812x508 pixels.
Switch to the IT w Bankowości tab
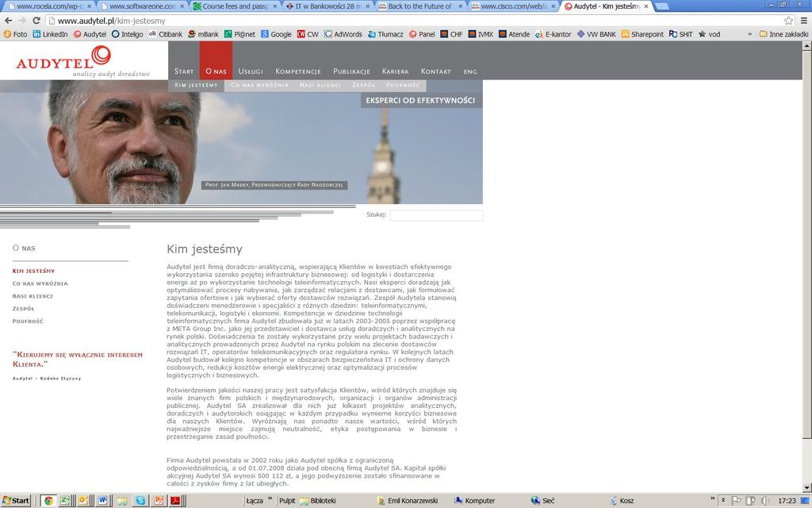[326, 6]
